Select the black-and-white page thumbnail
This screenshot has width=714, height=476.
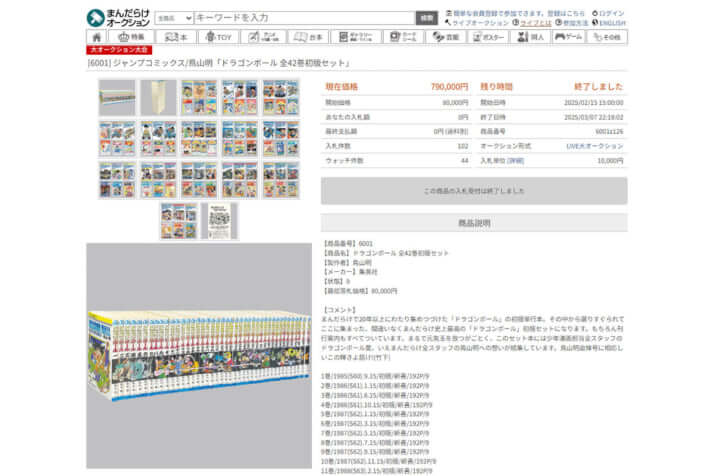pos(219,221)
